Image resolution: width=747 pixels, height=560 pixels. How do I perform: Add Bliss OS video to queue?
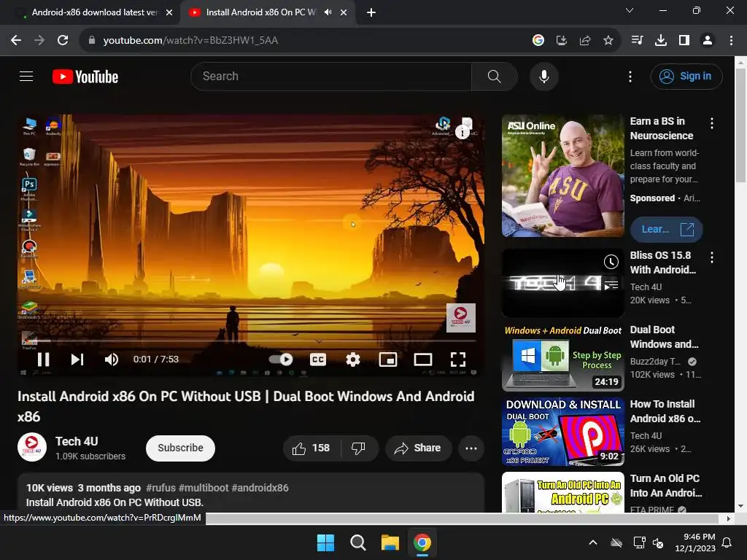pos(611,285)
